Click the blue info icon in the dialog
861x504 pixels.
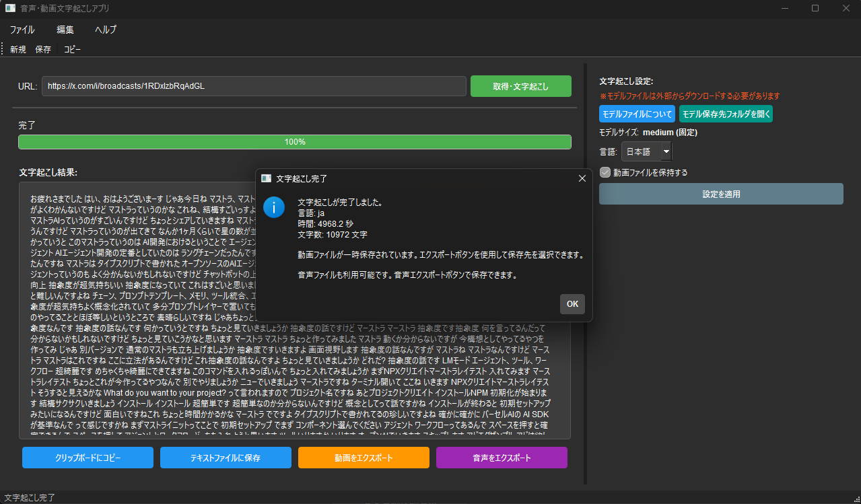tap(274, 207)
